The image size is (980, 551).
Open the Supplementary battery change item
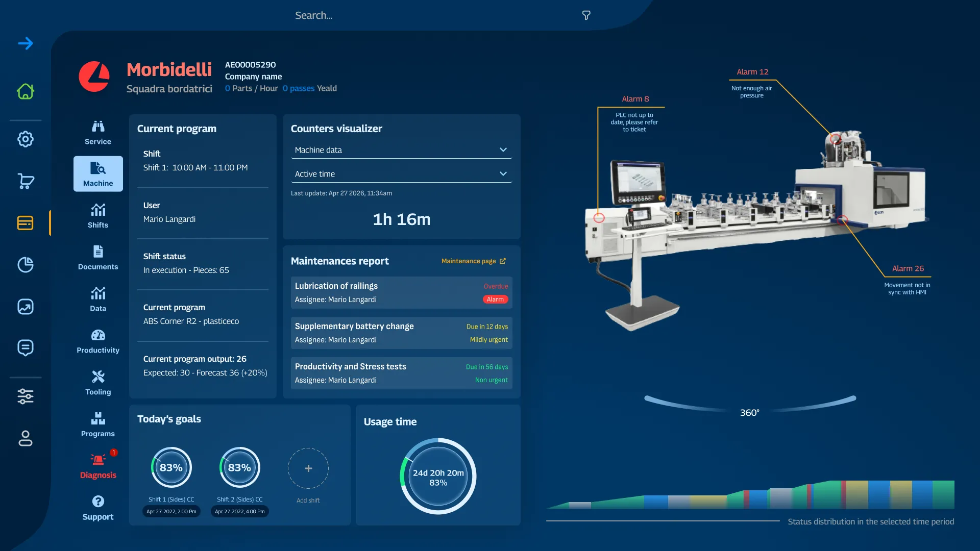pos(401,333)
